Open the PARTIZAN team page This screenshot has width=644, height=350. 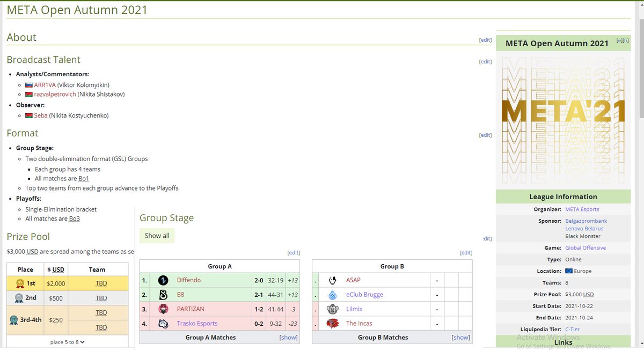pos(191,309)
